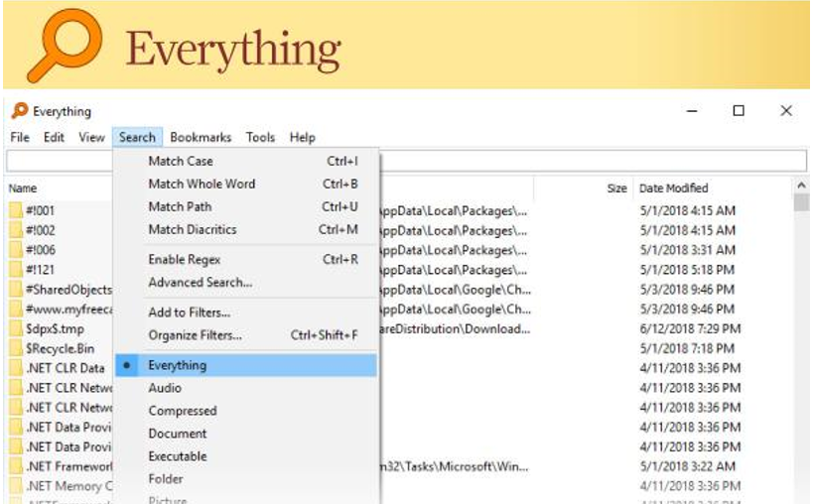Select the Audio filter
Screen dimensions: 813x504
click(246, 388)
